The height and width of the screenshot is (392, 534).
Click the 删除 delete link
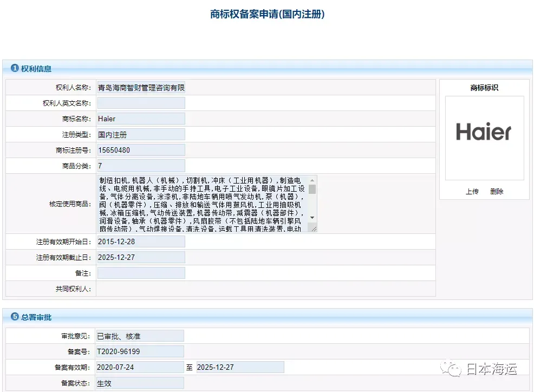(497, 192)
